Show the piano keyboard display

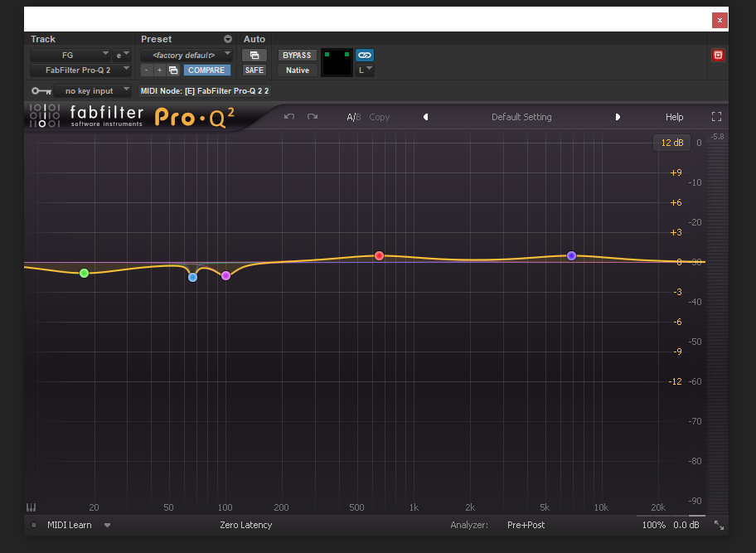pos(31,507)
